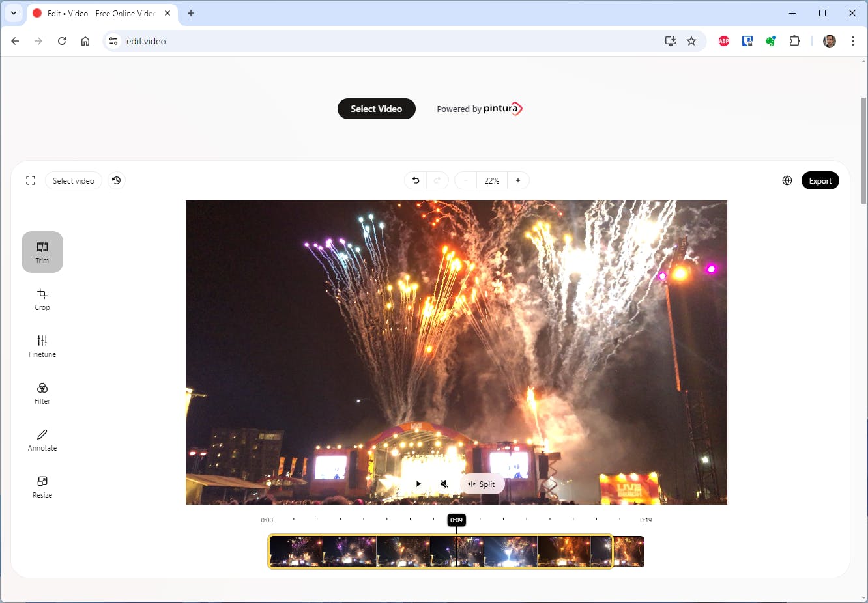Split the clip at the playhead

click(x=482, y=484)
